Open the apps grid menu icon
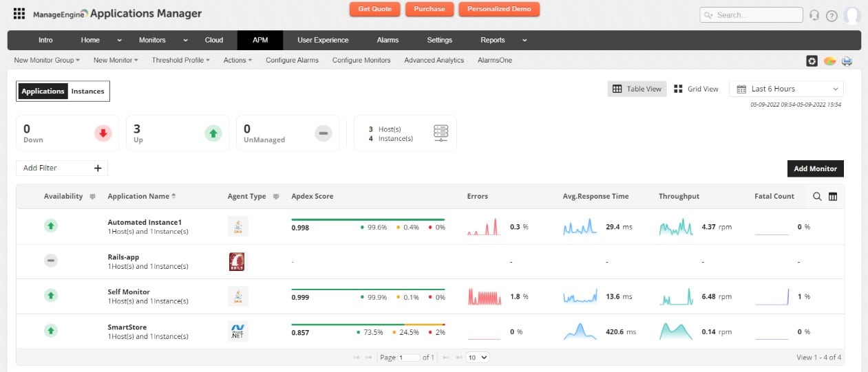 coord(19,14)
